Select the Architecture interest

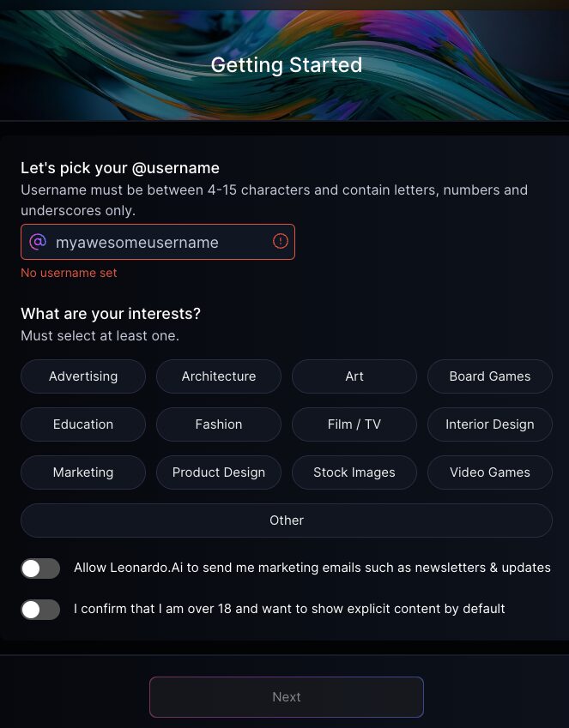click(x=219, y=376)
